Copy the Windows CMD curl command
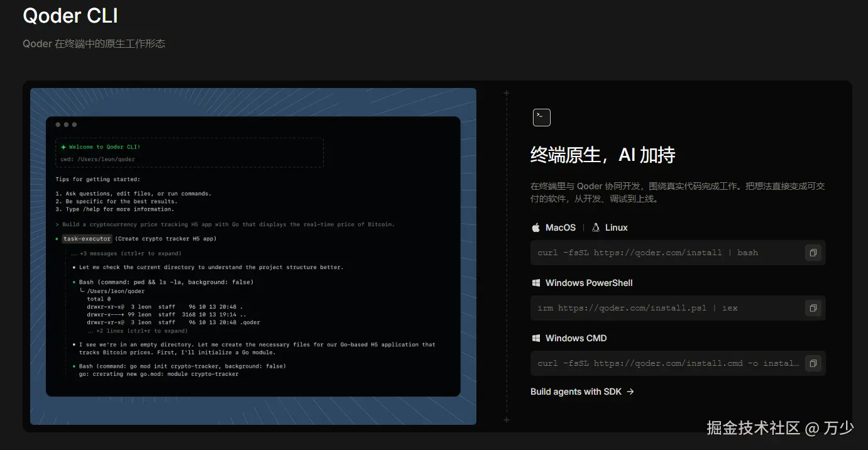 coord(813,363)
